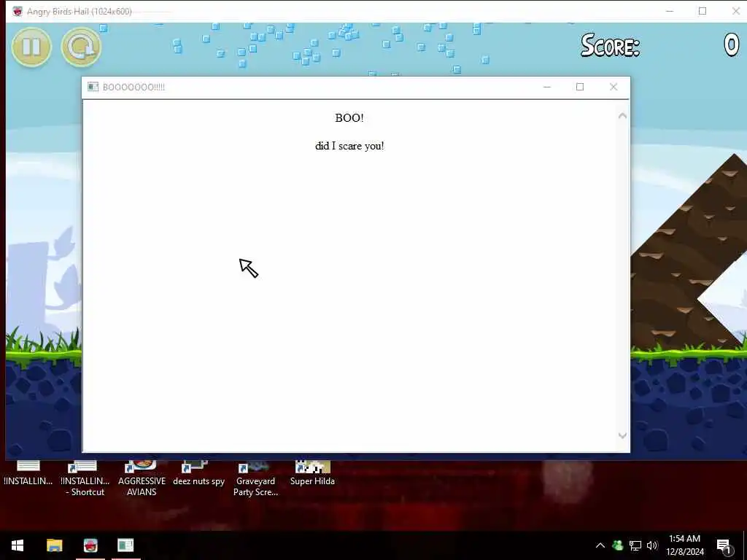Minimize the BOOOOOOOO!!!!! window
Screen dimensions: 747x560
(547, 87)
